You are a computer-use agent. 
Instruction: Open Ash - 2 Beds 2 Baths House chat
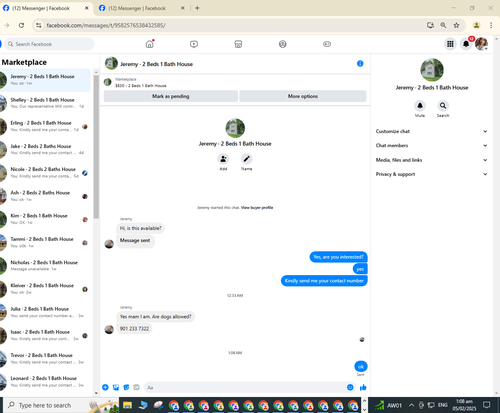pos(45,196)
